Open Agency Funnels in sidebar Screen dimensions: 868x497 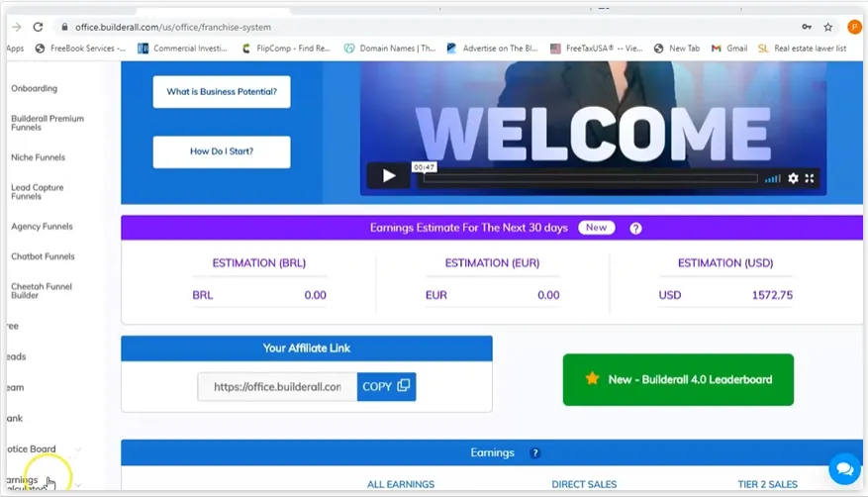coord(43,227)
